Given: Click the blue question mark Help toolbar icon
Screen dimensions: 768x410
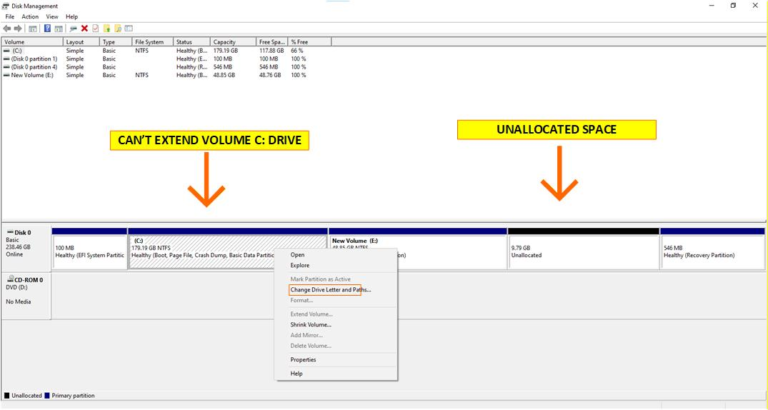Looking at the screenshot, I should coord(47,28).
